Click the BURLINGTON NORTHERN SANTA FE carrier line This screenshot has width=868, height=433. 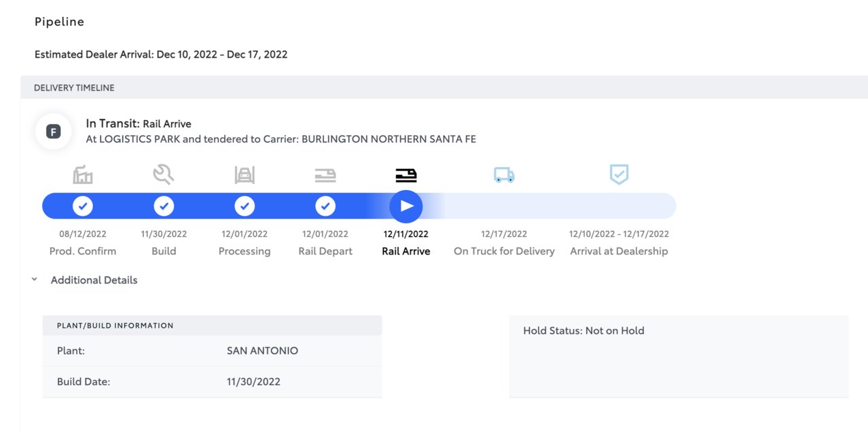click(x=281, y=139)
